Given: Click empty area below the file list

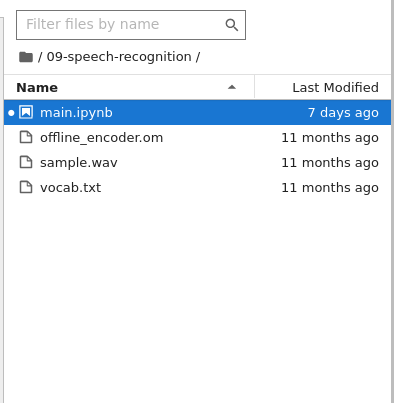Looking at the screenshot, I should pyautogui.click(x=197, y=300).
